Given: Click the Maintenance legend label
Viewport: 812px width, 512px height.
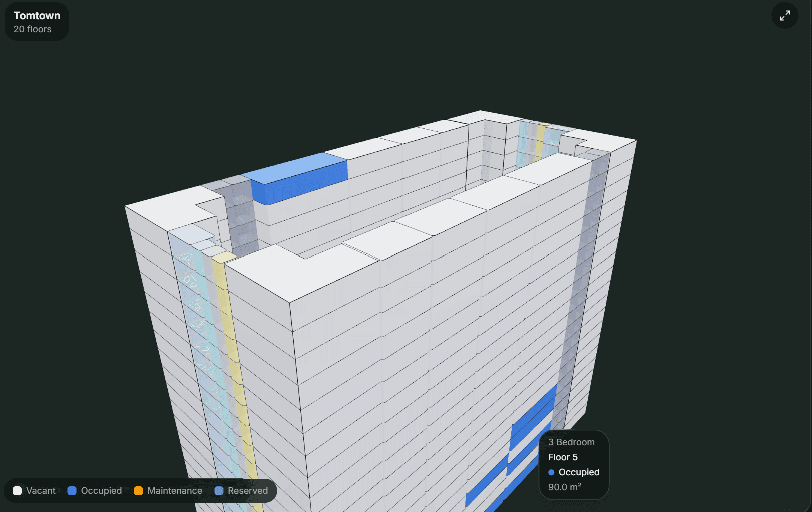Looking at the screenshot, I should point(175,491).
